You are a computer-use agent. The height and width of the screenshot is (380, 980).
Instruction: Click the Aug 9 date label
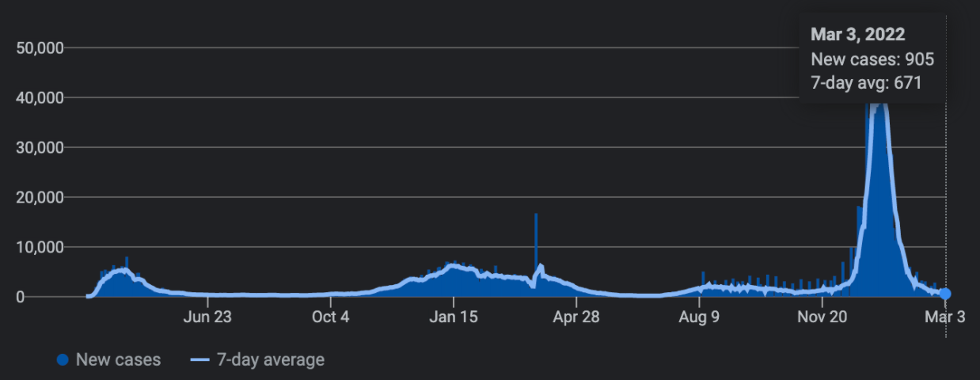click(700, 317)
